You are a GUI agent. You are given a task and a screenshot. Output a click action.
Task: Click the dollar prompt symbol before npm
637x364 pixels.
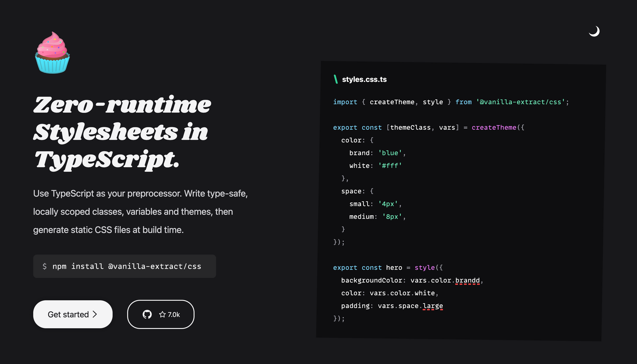tap(45, 266)
